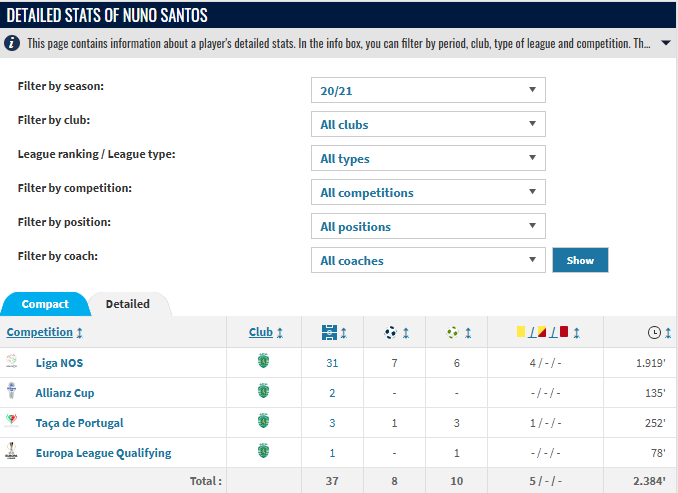Viewport: 678px width, 493px height.
Task: Open the All competitions dropdown
Action: (428, 192)
